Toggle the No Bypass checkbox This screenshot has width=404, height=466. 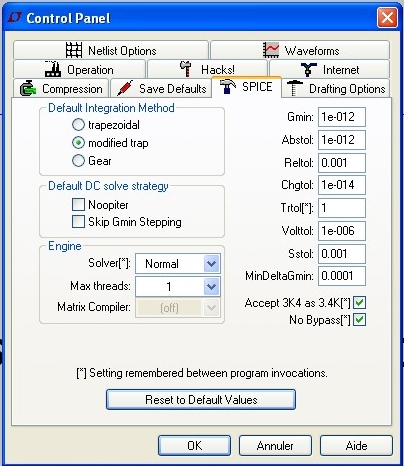[x=360, y=320]
